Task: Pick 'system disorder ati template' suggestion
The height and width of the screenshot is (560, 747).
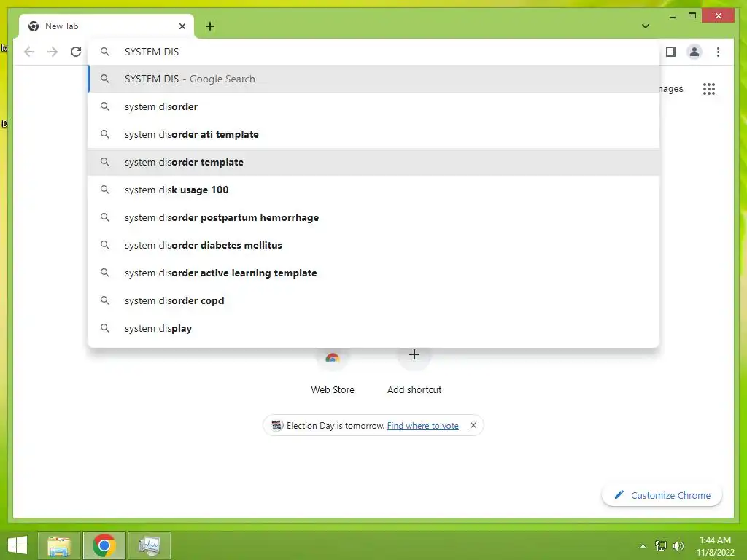Action: pyautogui.click(x=374, y=134)
